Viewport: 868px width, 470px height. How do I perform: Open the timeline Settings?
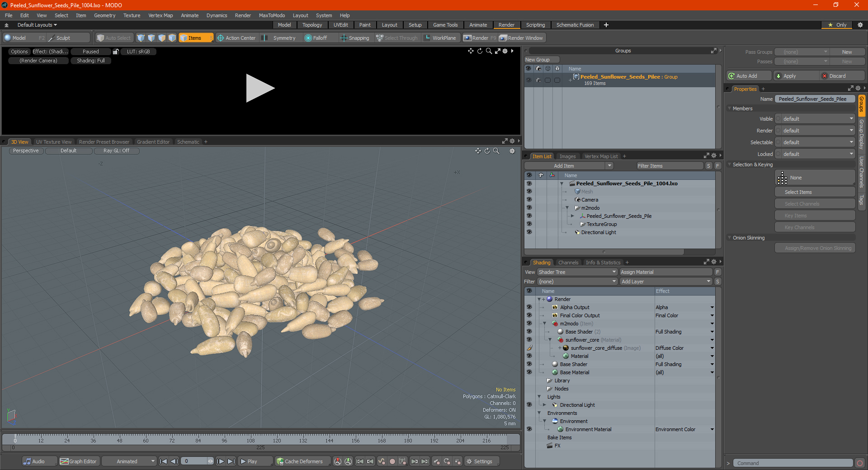[482, 461]
